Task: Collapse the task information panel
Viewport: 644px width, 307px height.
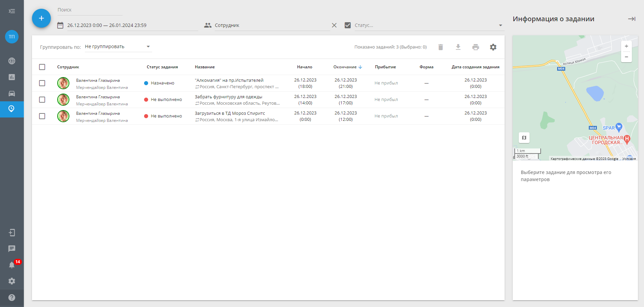Action: point(632,19)
